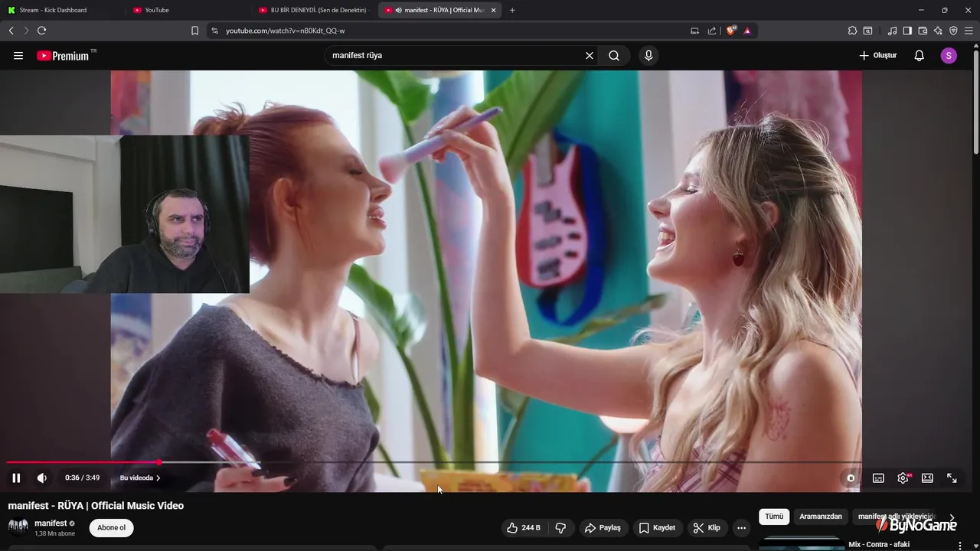Image resolution: width=980 pixels, height=551 pixels.
Task: Reload the current page
Action: pyautogui.click(x=41, y=31)
